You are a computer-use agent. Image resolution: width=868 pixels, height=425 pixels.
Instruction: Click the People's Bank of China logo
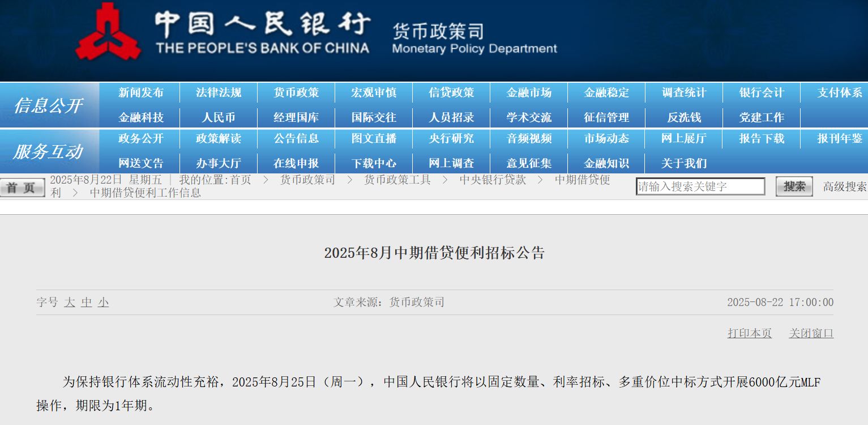pos(108,31)
